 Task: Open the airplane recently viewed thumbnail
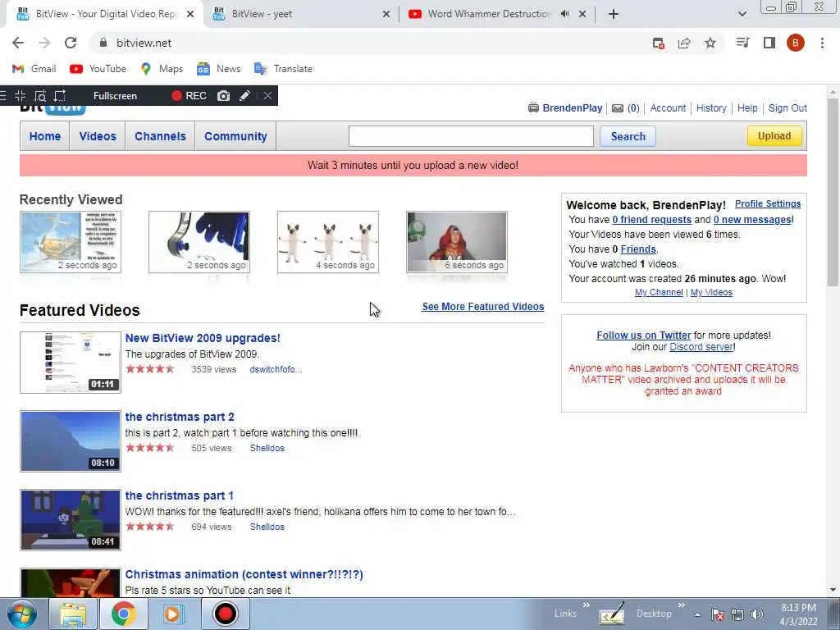point(71,242)
